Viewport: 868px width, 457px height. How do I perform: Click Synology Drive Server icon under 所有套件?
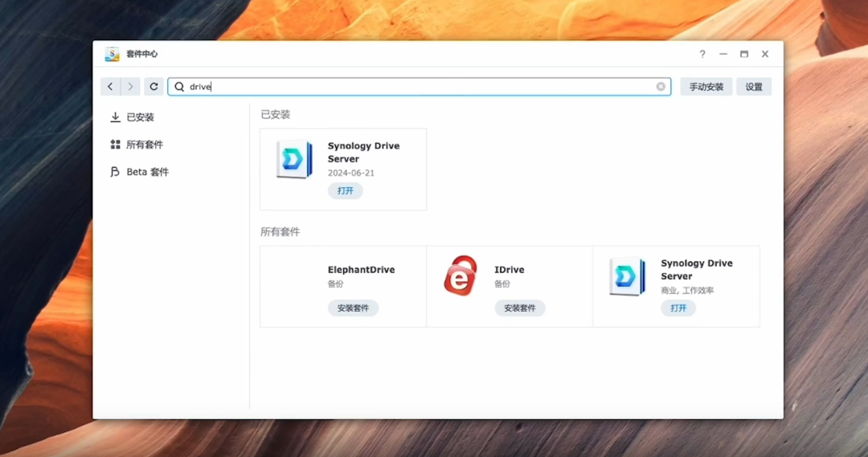click(627, 276)
